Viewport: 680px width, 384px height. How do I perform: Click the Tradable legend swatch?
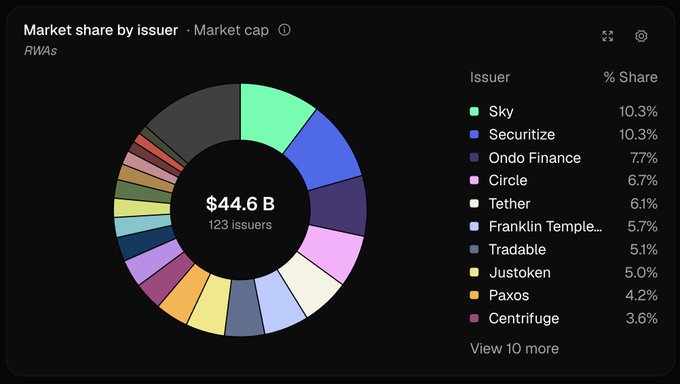pos(474,249)
